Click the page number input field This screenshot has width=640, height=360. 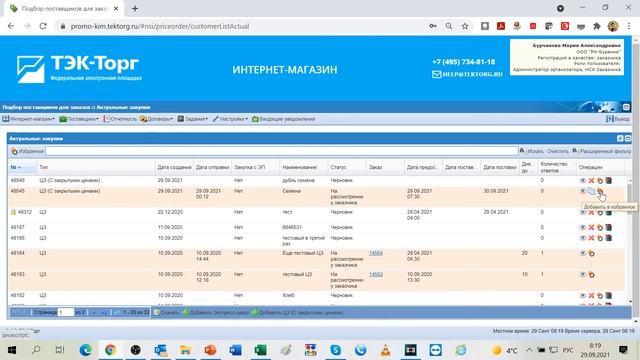[x=65, y=313]
